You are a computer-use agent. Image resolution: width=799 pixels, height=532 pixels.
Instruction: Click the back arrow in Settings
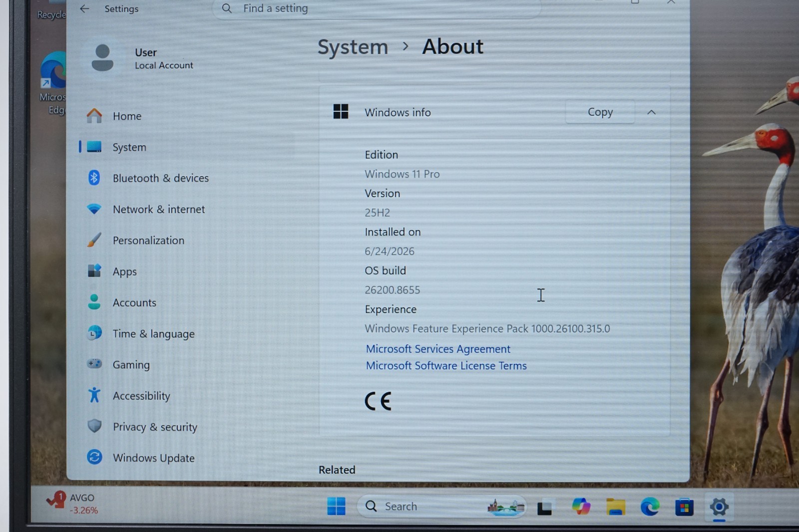tap(84, 8)
